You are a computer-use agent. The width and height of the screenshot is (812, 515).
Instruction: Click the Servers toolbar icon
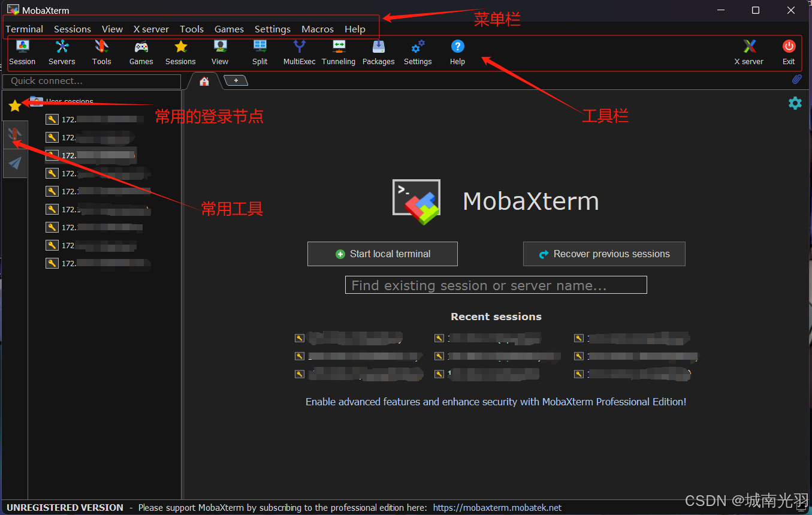pyautogui.click(x=62, y=52)
